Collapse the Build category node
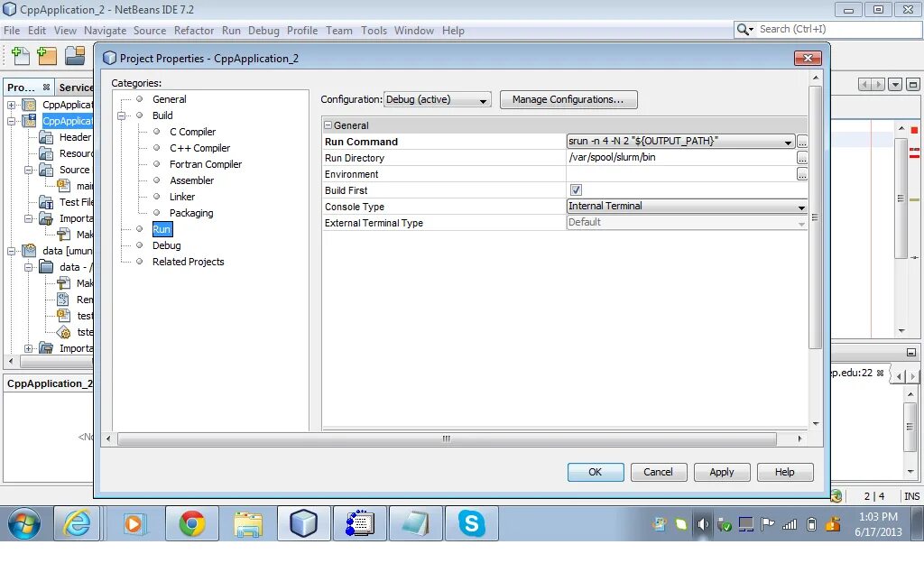 [x=122, y=116]
